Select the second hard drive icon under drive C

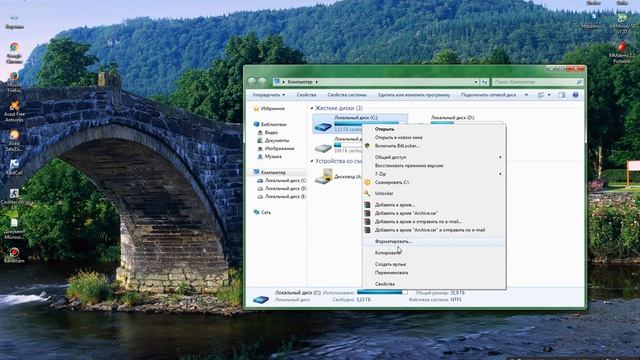(x=323, y=147)
